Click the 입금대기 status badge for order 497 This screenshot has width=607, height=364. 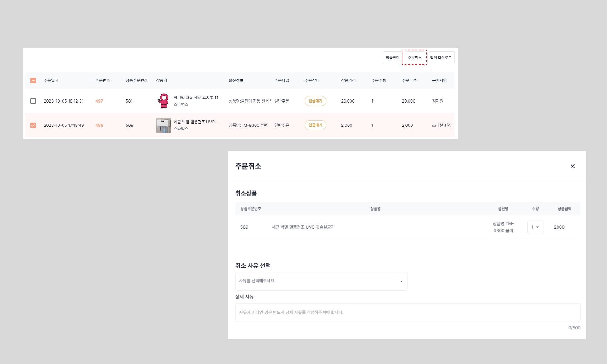(x=315, y=101)
